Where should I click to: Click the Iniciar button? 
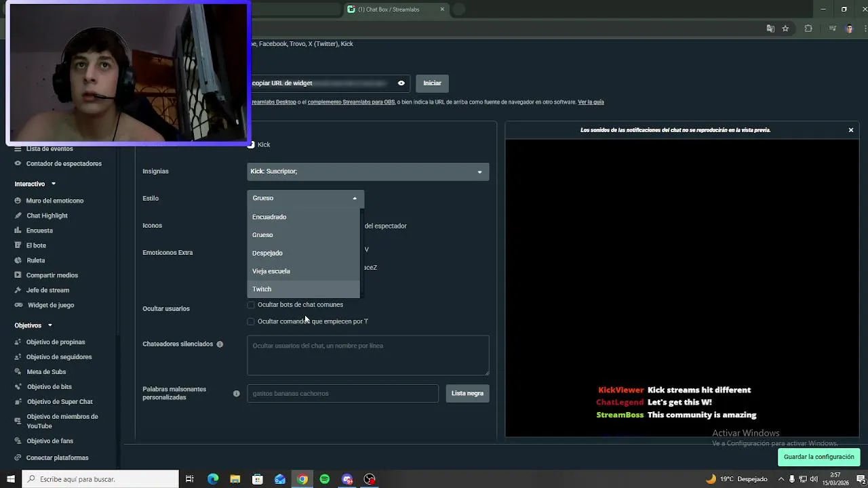[x=432, y=83]
